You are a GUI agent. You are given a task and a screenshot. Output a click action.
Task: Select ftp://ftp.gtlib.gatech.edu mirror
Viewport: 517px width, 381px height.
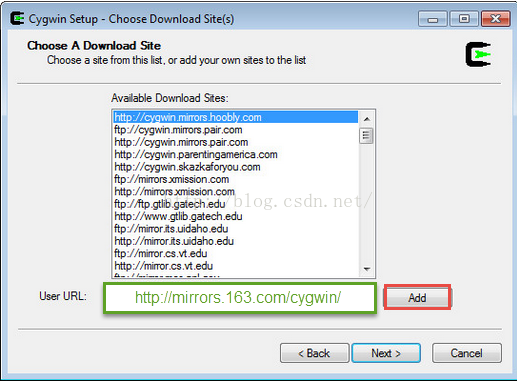click(x=236, y=204)
